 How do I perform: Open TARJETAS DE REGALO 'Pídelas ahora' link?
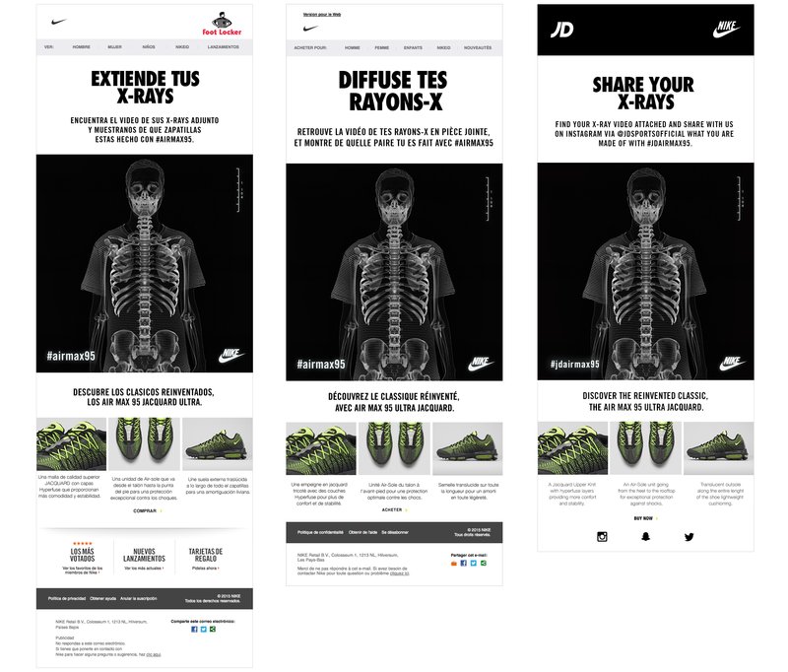(x=206, y=568)
